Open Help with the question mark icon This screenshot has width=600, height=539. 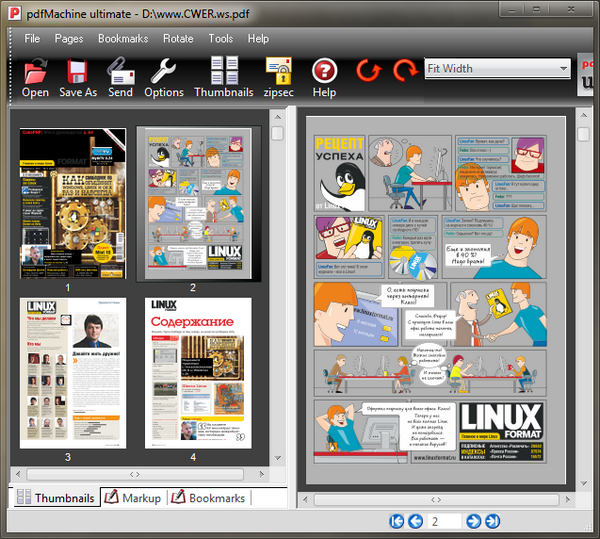pos(324,72)
